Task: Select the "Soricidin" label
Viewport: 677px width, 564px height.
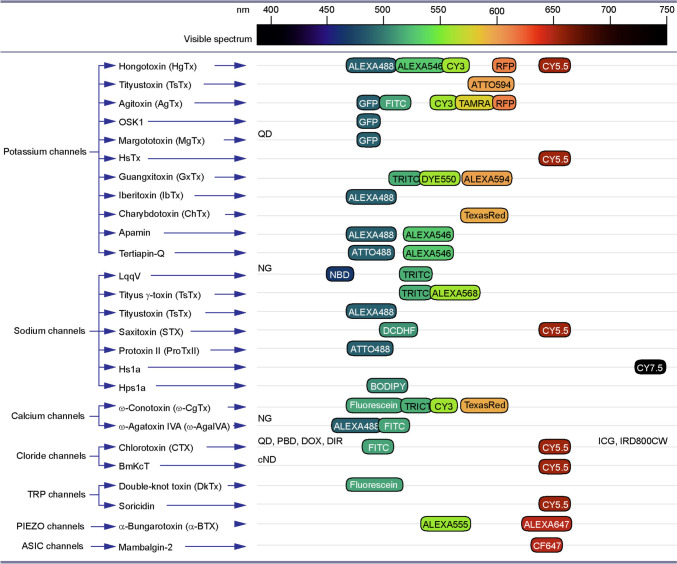Action: coord(136,506)
